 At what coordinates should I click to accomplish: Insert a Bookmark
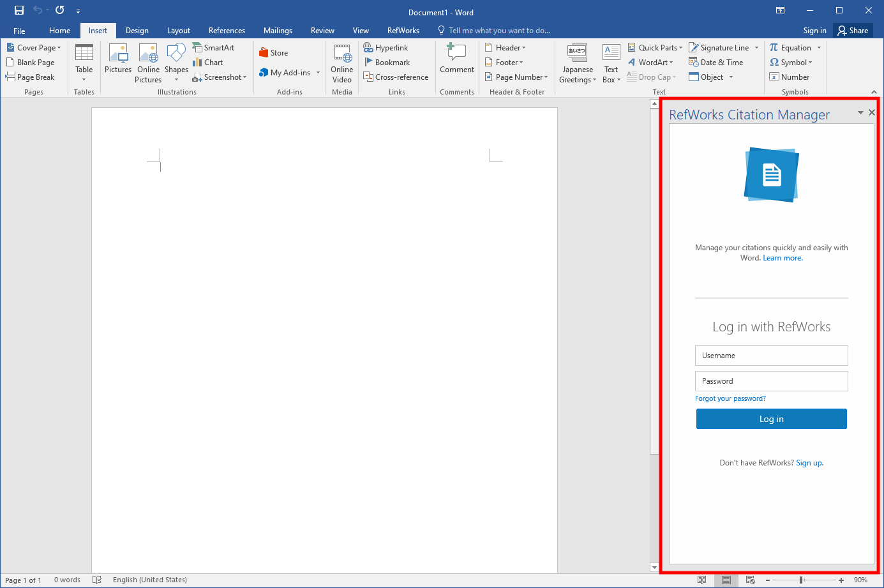[x=387, y=63]
